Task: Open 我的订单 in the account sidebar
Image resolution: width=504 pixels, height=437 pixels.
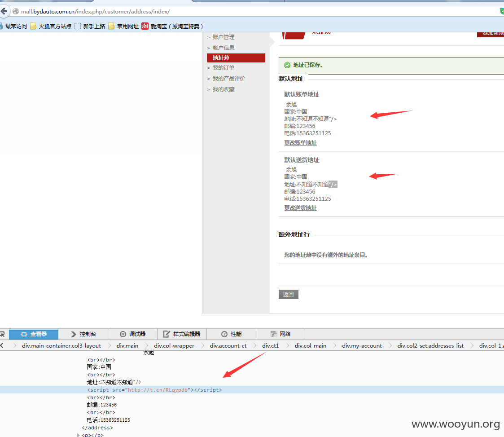Action: (x=224, y=68)
